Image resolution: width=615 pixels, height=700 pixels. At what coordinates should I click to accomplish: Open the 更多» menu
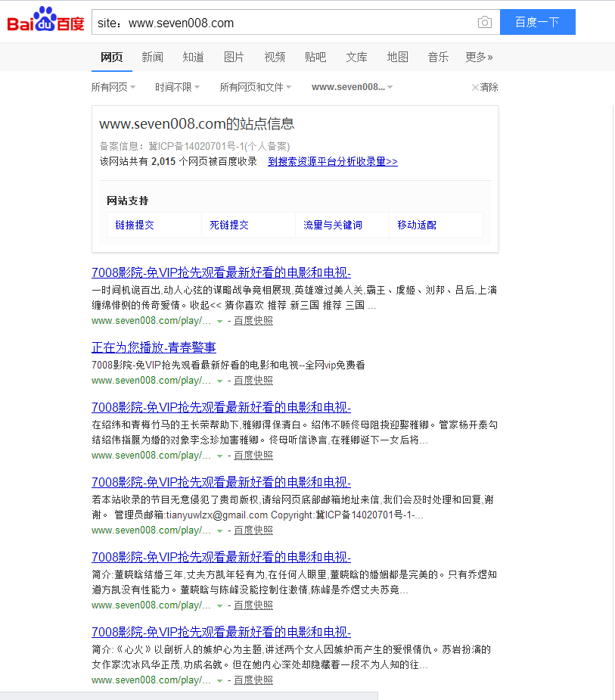pyautogui.click(x=479, y=58)
